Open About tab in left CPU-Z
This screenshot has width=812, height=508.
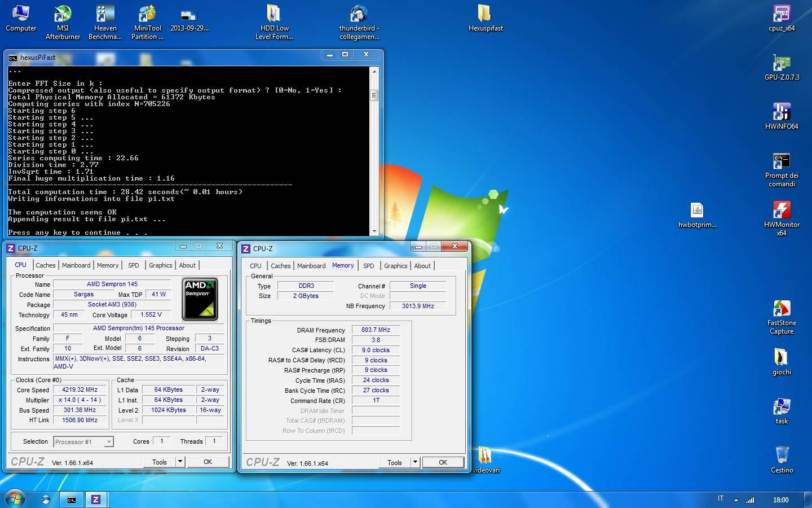coord(187,265)
